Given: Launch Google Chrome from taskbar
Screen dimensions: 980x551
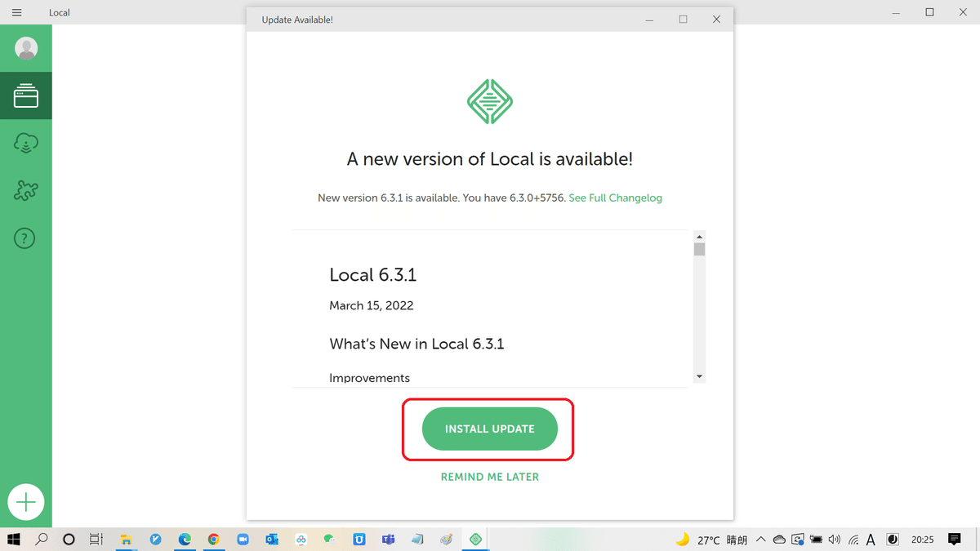Looking at the screenshot, I should coord(213,540).
